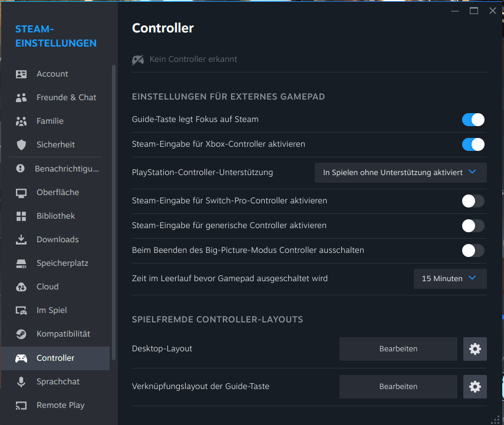The height and width of the screenshot is (425, 504).
Task: Open the 15 Minuten idle time dropdown
Action: pyautogui.click(x=450, y=279)
